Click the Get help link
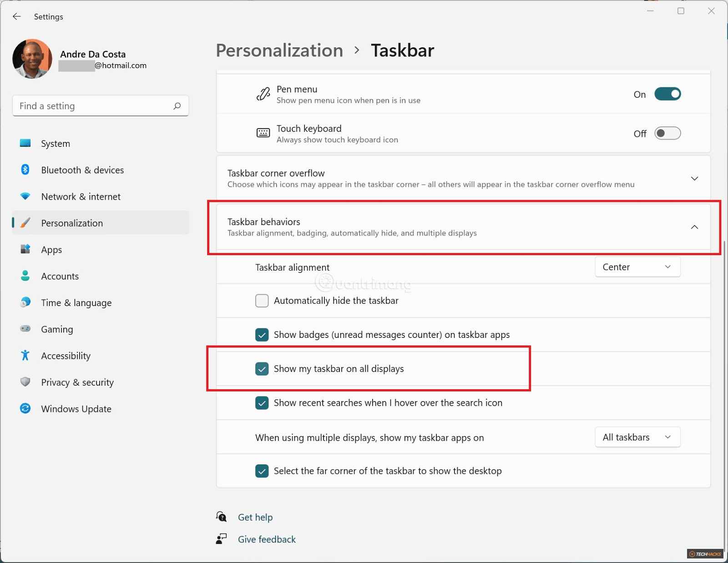This screenshot has height=563, width=728. tap(255, 517)
